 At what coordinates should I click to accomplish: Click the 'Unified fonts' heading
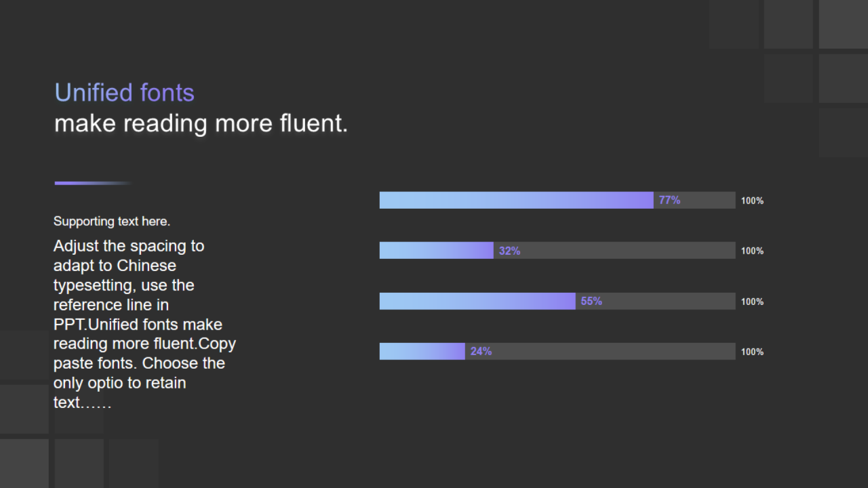[x=124, y=93]
